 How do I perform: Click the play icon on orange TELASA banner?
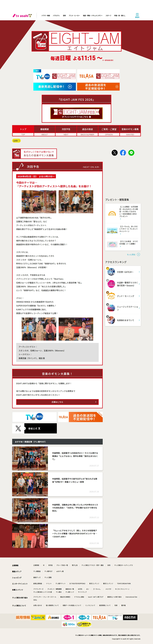coord(117,87)
